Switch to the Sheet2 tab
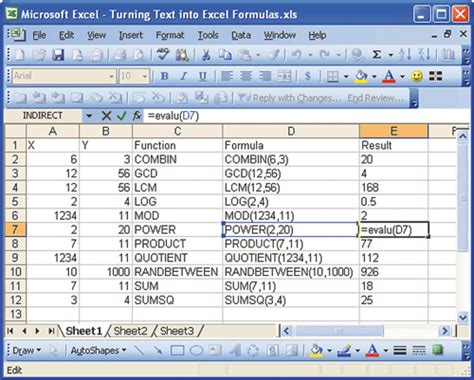Screen dimensions: 474x380 (130, 331)
